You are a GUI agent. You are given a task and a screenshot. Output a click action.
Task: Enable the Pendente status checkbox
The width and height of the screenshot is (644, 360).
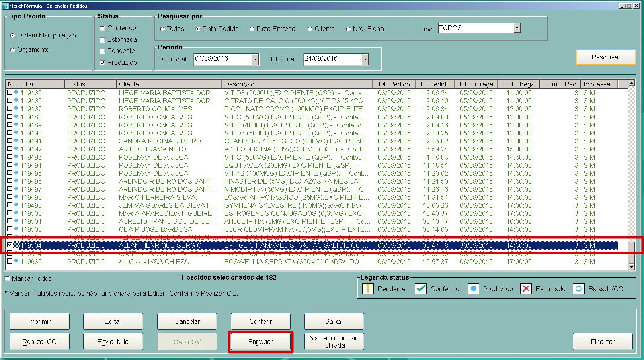pyautogui.click(x=103, y=51)
